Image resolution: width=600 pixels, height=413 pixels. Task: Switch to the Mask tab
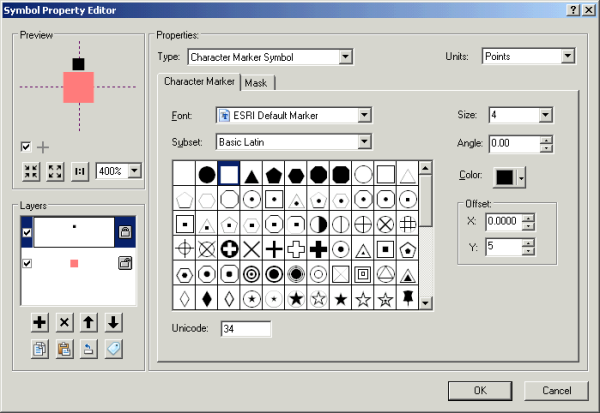(x=256, y=83)
